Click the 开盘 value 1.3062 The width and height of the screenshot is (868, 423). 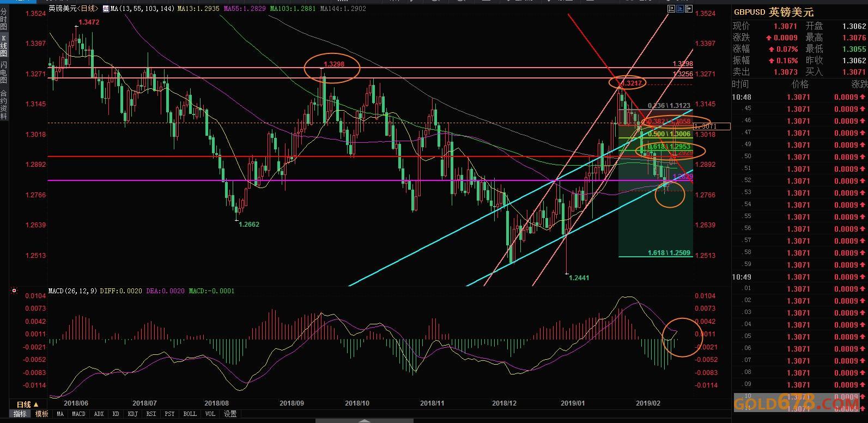point(854,26)
